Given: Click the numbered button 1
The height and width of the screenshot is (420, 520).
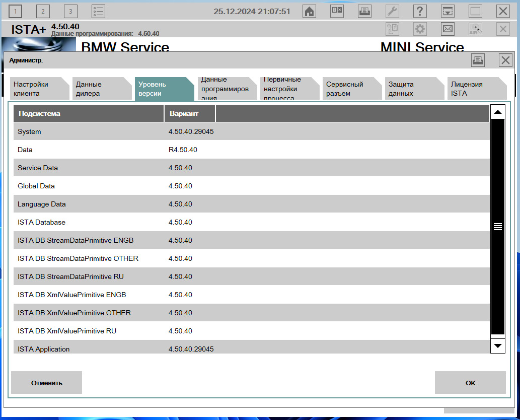Looking at the screenshot, I should [16, 11].
